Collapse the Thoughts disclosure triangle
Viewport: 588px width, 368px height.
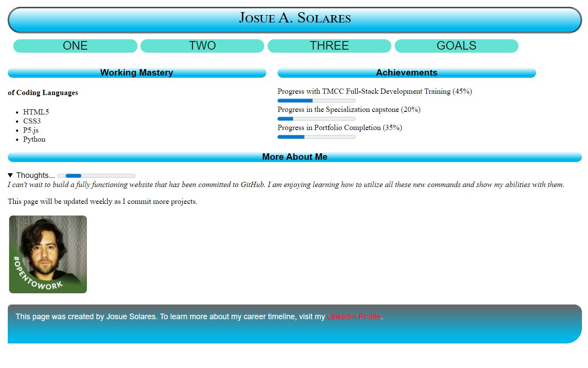pos(10,175)
